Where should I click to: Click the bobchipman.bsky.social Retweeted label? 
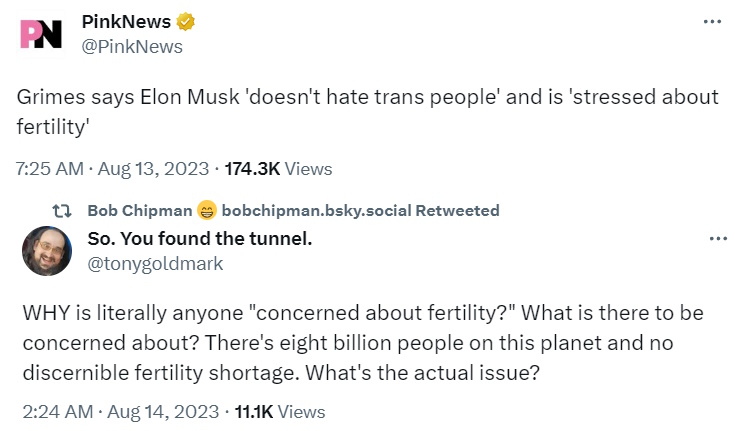[x=360, y=210]
